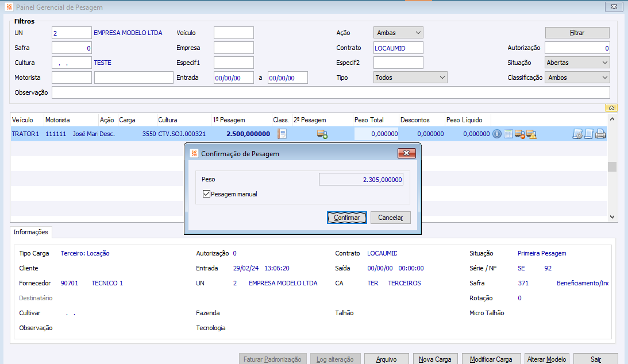Click the Safra filter input field
This screenshot has width=628, height=364.
[72, 48]
